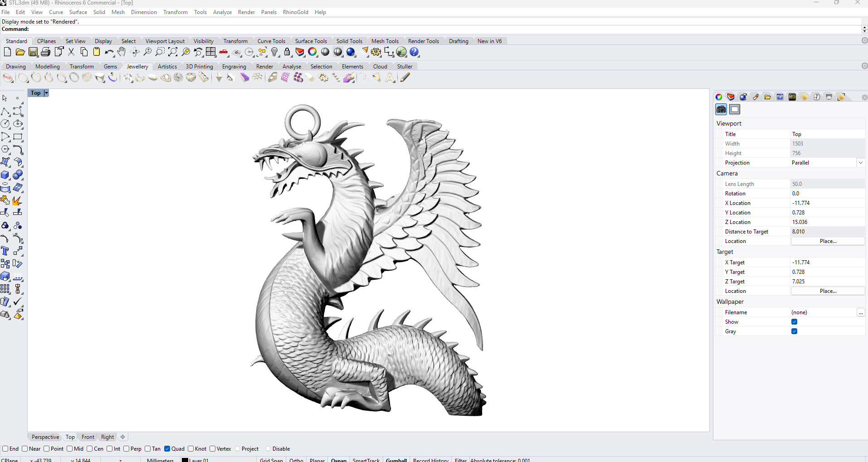
Task: Save the model with the floppy disk icon
Action: pos(33,52)
